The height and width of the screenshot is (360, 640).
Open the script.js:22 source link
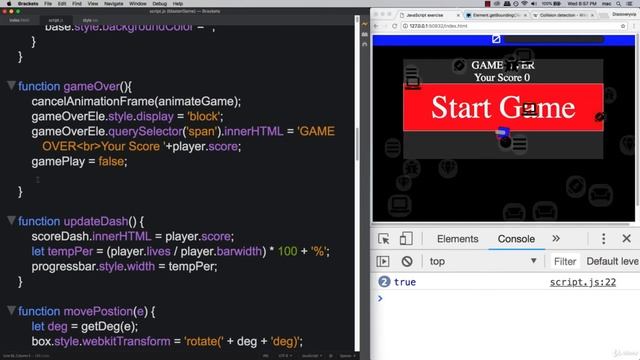[582, 282]
